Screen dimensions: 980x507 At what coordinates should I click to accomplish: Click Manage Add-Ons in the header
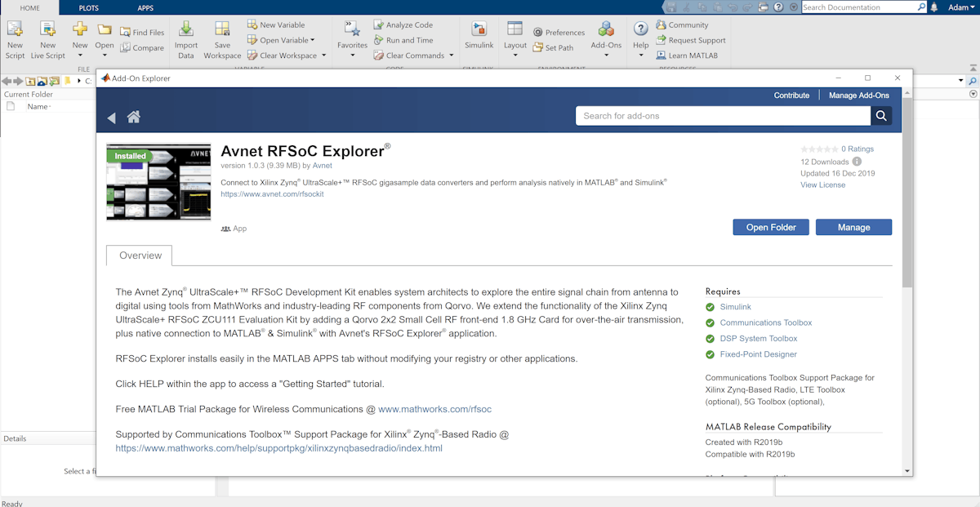click(858, 96)
